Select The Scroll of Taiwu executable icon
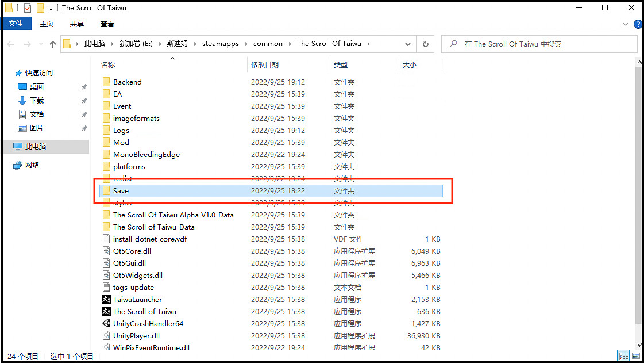Viewport: 644px width, 363px height. [x=106, y=311]
